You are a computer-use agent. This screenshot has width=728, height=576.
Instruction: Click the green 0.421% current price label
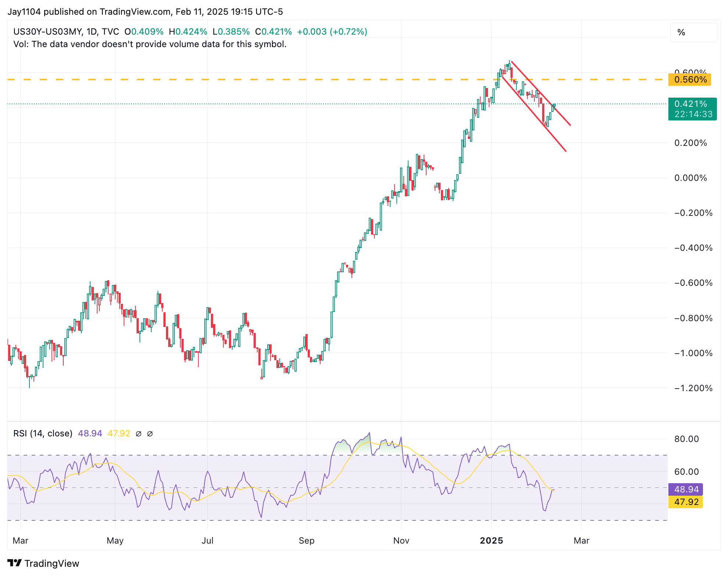690,104
